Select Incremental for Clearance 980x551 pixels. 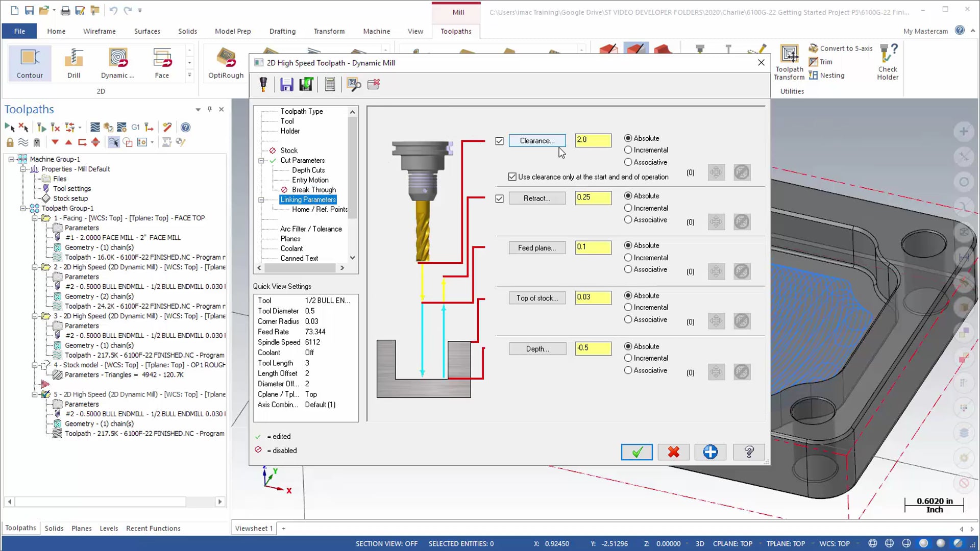pos(628,150)
